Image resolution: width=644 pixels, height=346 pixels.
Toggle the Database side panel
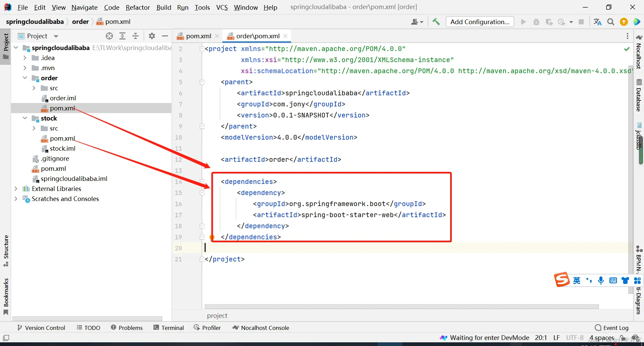639,95
